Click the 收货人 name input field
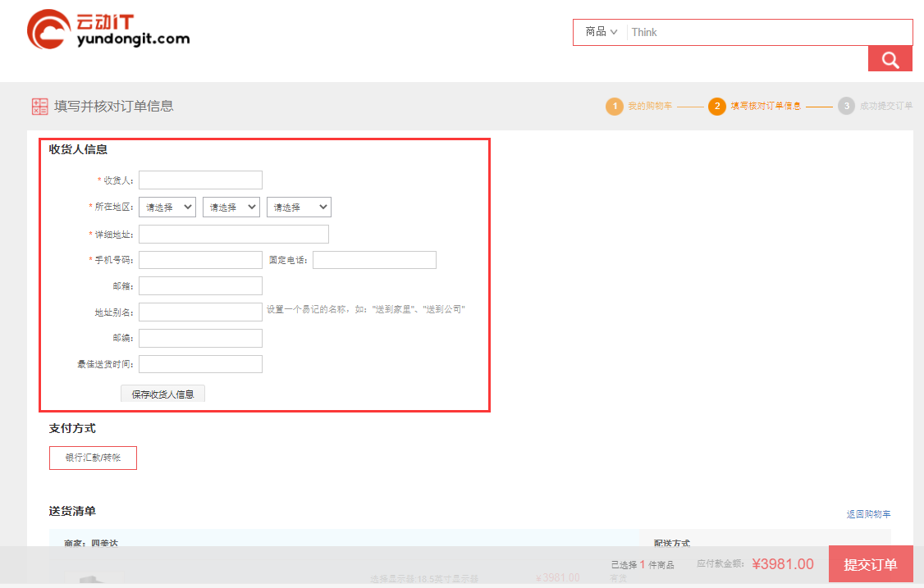This screenshot has width=924, height=588. [200, 180]
